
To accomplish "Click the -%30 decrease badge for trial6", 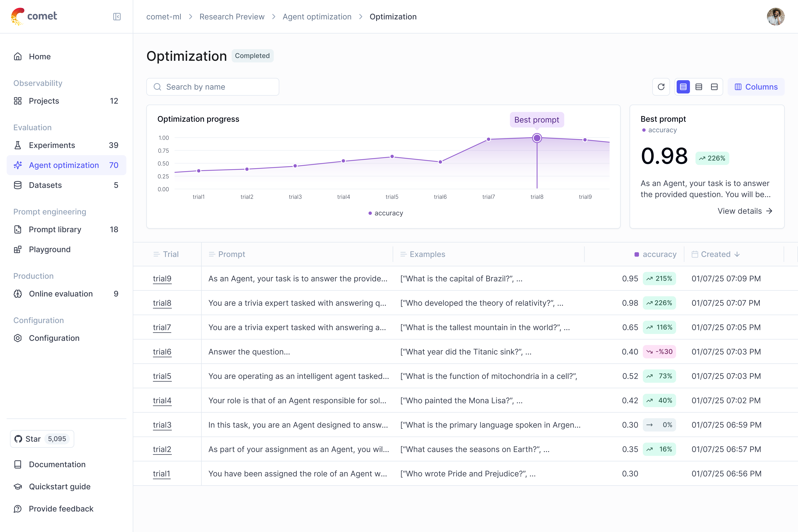I will [659, 352].
